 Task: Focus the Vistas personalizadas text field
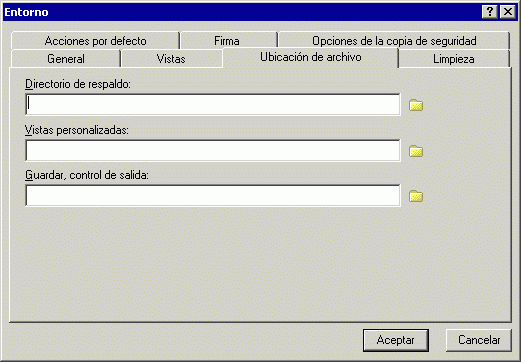coord(213,150)
